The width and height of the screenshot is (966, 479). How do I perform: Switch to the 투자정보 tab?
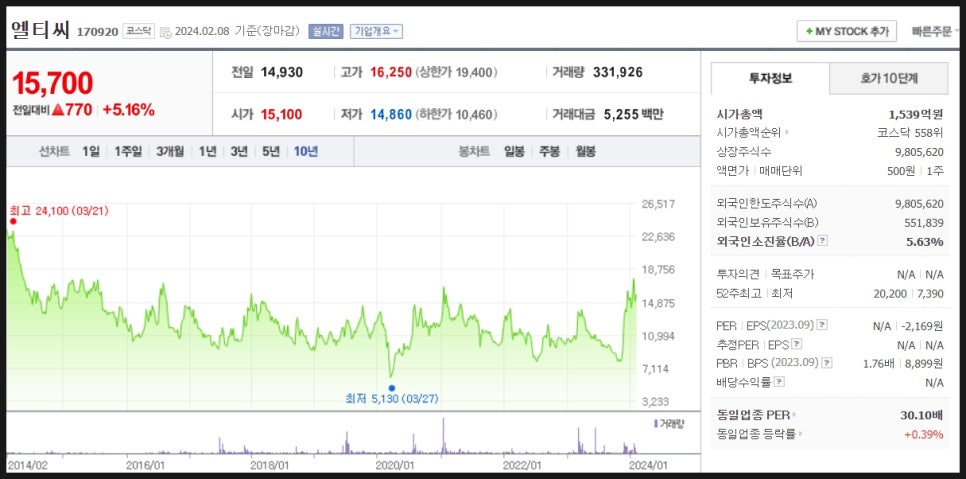tap(770, 78)
